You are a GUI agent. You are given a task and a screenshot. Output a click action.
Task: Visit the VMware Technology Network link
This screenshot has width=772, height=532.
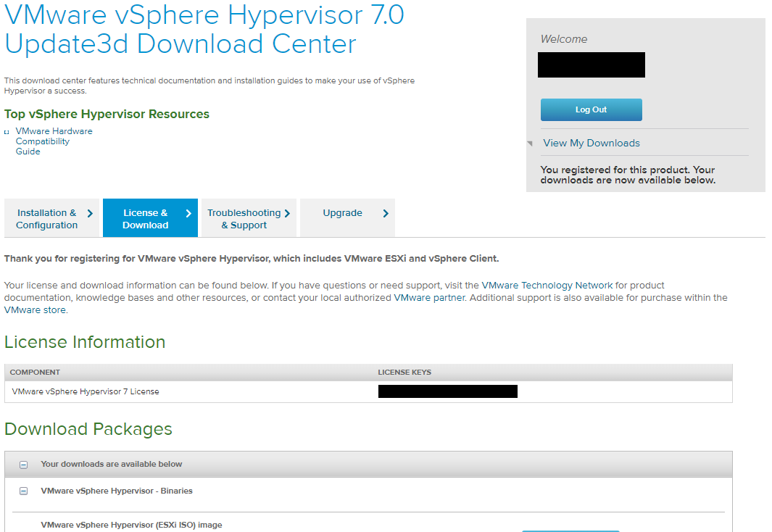(x=547, y=286)
